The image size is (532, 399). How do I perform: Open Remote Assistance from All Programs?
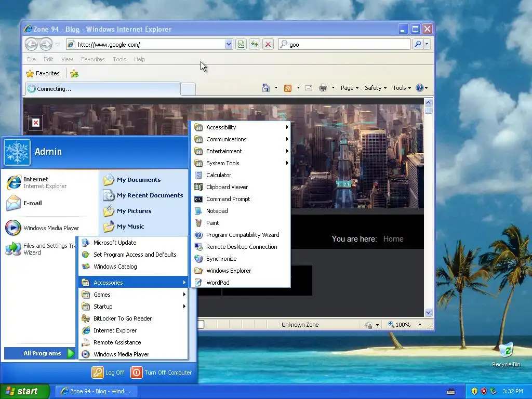point(133,342)
